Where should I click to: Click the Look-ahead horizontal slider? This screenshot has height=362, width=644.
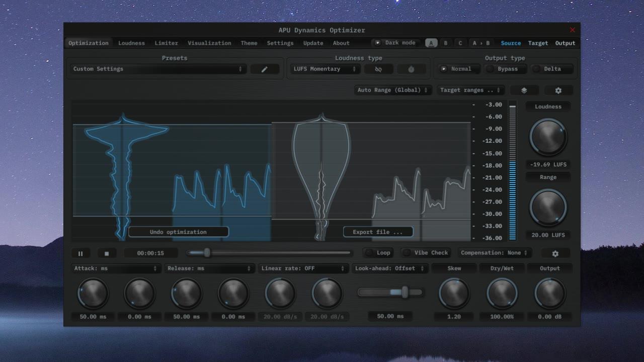(x=390, y=292)
